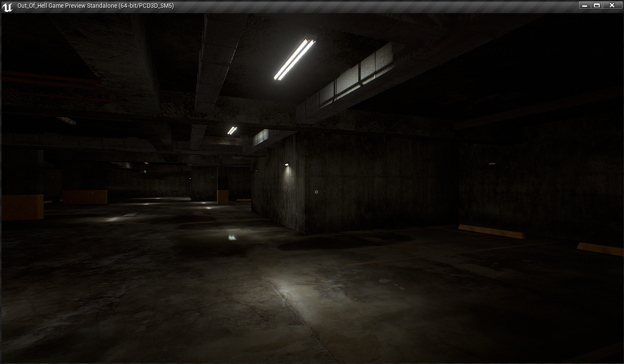Click the Unreal Engine logo icon
This screenshot has width=624, height=364.
pyautogui.click(x=7, y=6)
